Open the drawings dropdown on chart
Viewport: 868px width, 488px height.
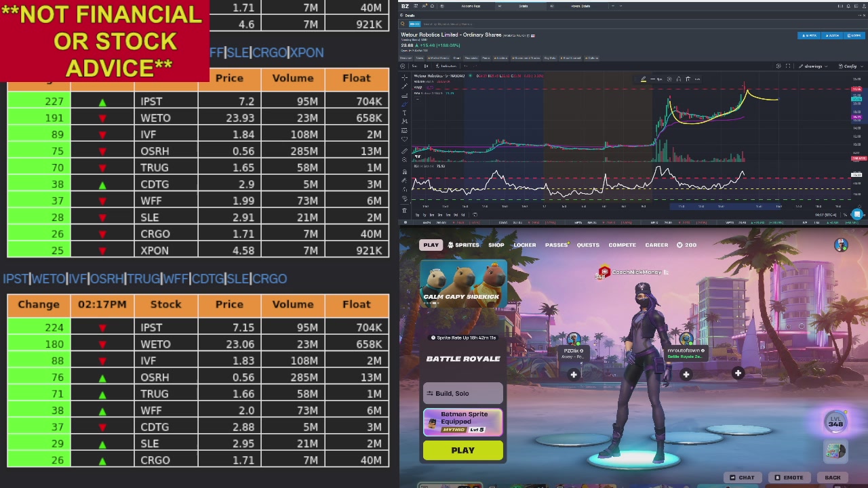[x=812, y=66]
